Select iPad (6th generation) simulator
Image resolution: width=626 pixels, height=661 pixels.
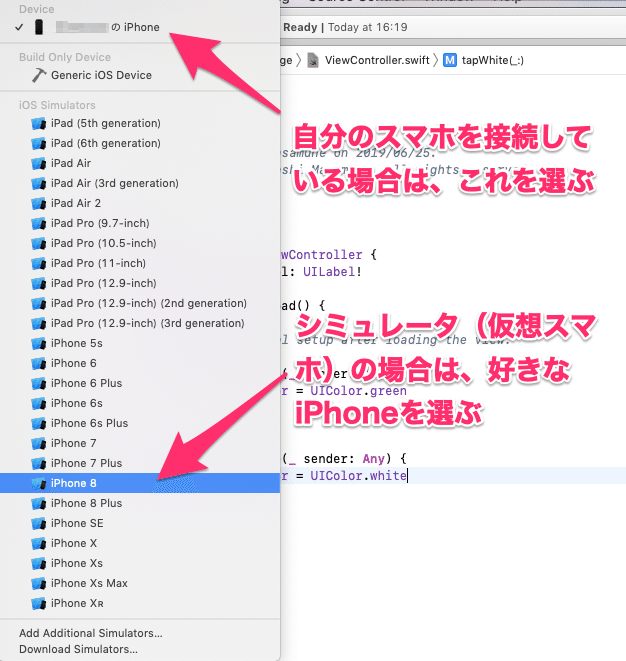140,143
